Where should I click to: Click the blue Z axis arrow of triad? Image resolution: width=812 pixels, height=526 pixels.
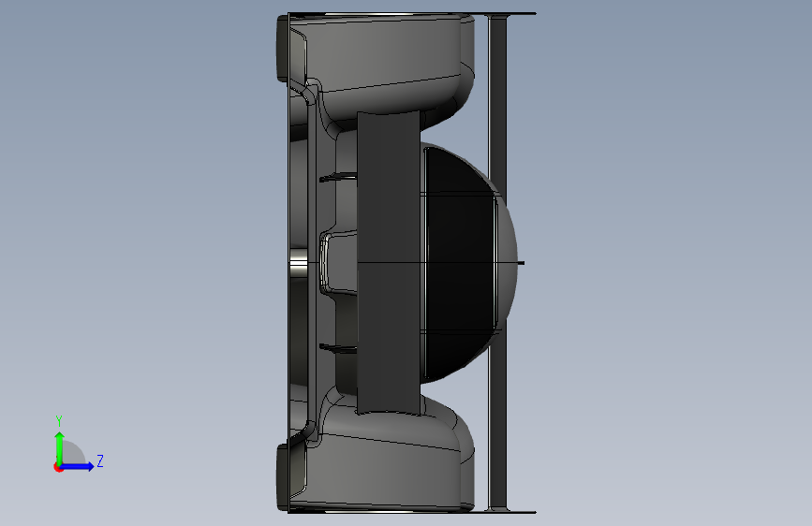(77, 466)
